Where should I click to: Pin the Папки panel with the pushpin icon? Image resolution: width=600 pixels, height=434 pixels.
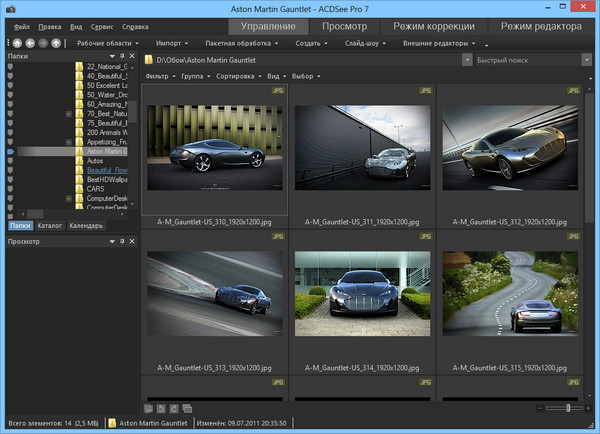(x=121, y=57)
